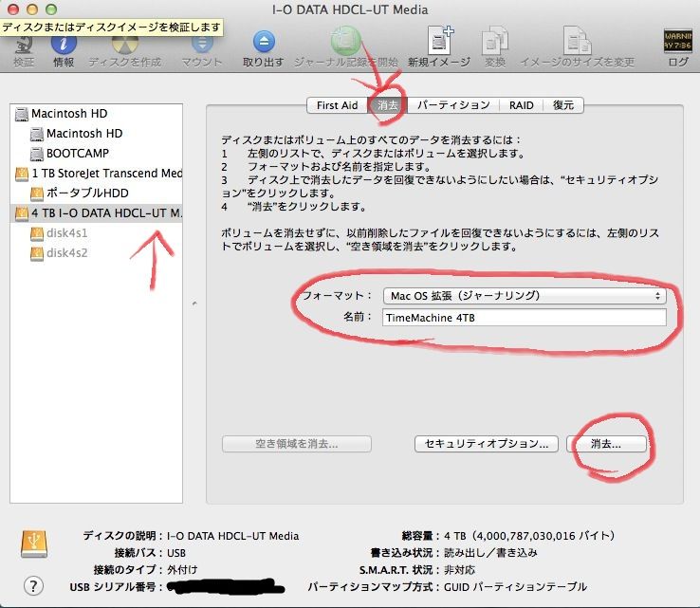Click the USB drive icon in info footer
Image resolution: width=700 pixels, height=608 pixels.
click(x=34, y=544)
